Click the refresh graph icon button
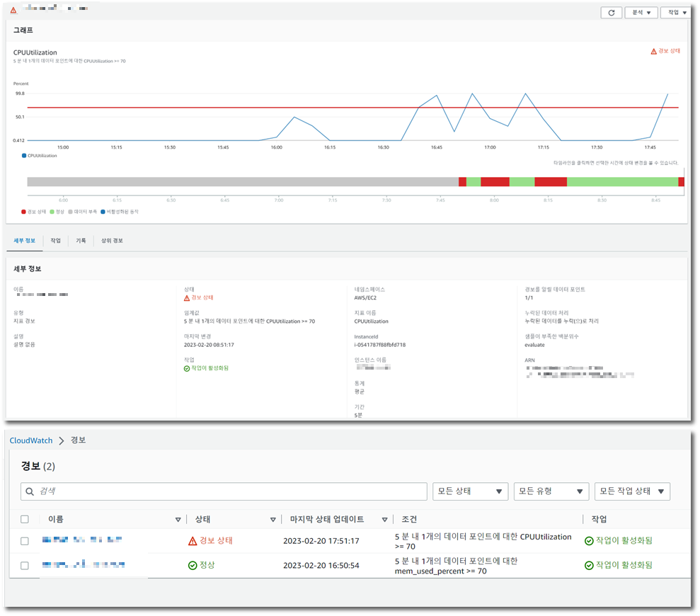700x616 pixels. (x=611, y=13)
